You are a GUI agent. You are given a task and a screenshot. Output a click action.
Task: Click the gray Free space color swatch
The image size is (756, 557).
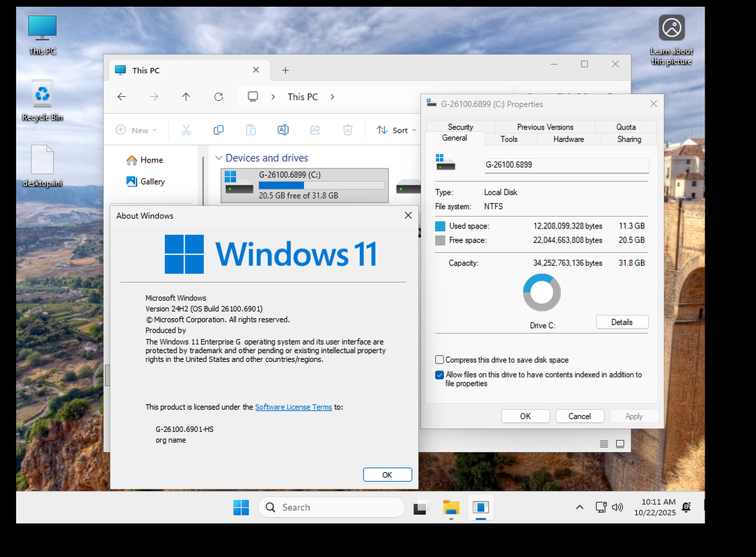(440, 240)
